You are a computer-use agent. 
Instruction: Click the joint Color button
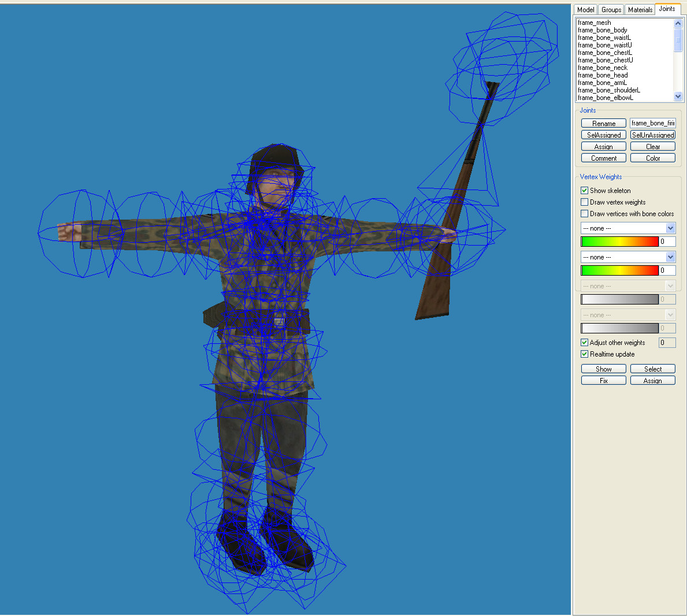(652, 158)
